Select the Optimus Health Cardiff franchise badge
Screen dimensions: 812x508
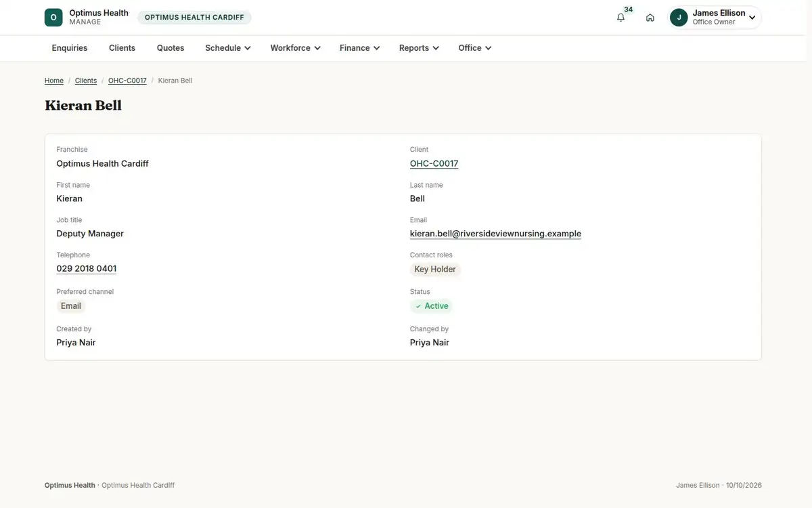tap(194, 18)
